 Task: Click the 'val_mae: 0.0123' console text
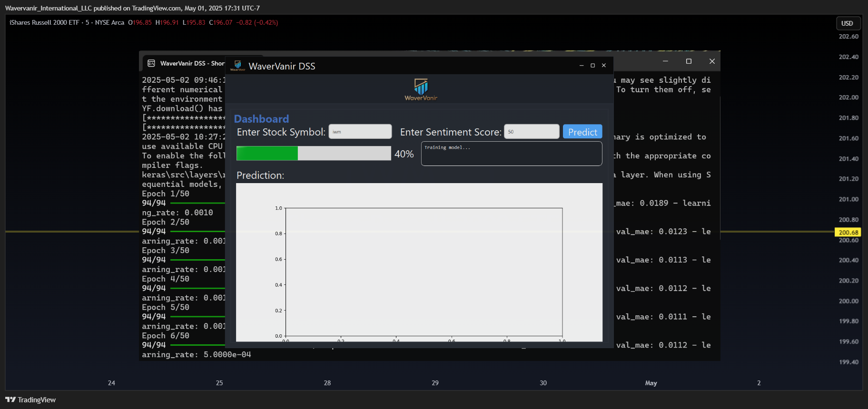pos(651,232)
